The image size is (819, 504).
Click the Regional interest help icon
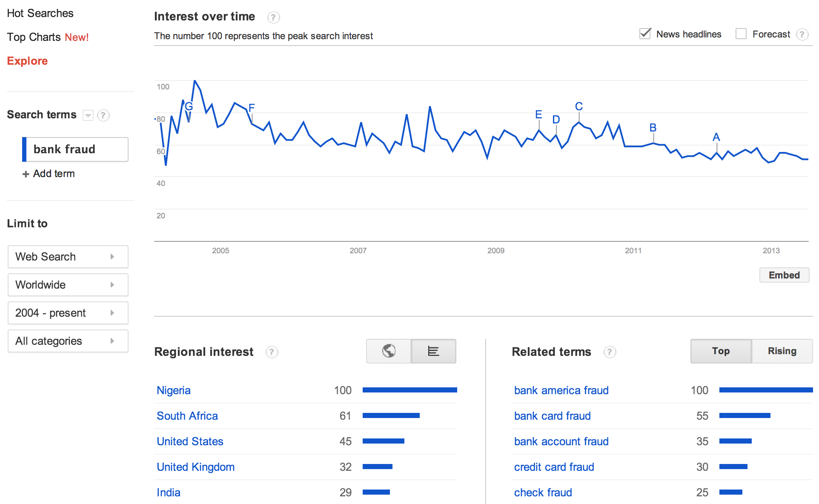[272, 352]
